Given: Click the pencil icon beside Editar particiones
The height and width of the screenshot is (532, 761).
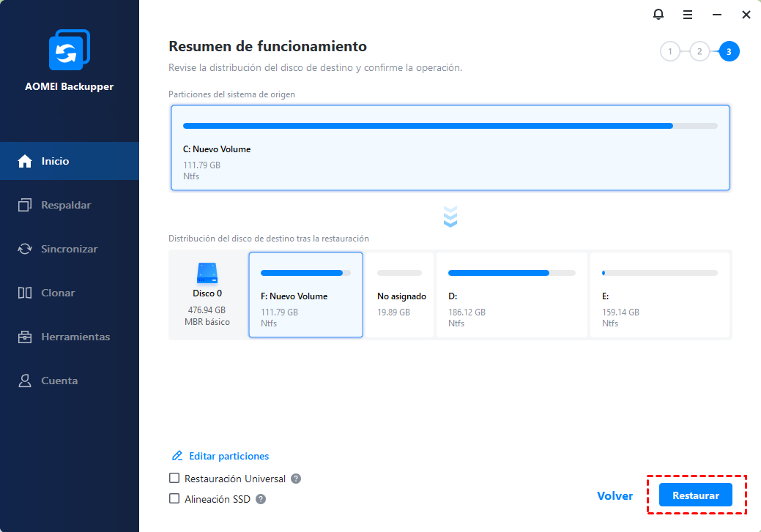Looking at the screenshot, I should click(177, 456).
